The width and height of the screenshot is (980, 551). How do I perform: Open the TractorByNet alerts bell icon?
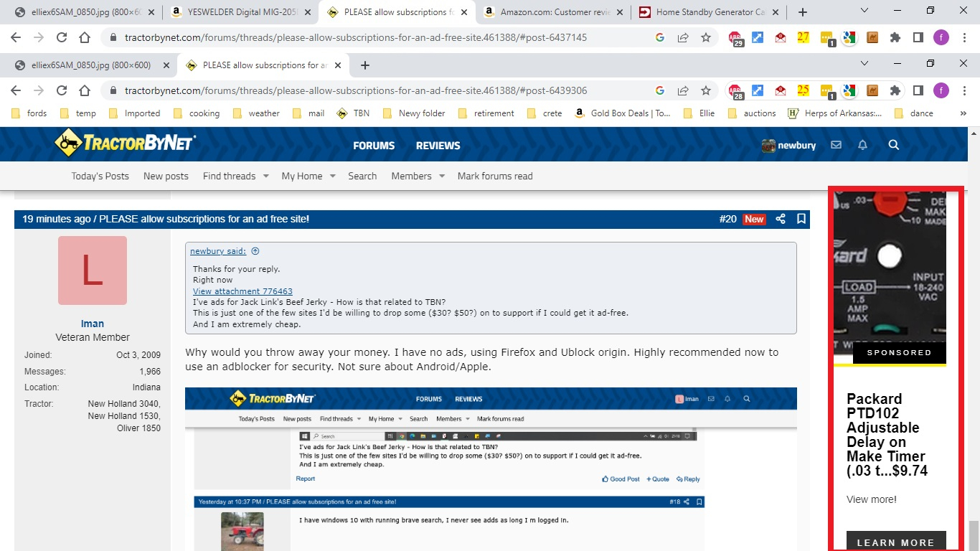(863, 145)
